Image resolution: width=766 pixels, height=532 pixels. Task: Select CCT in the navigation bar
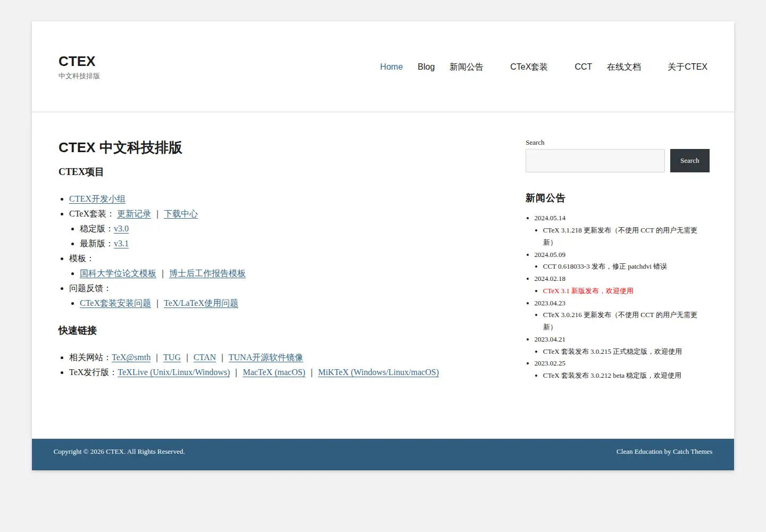pyautogui.click(x=583, y=67)
